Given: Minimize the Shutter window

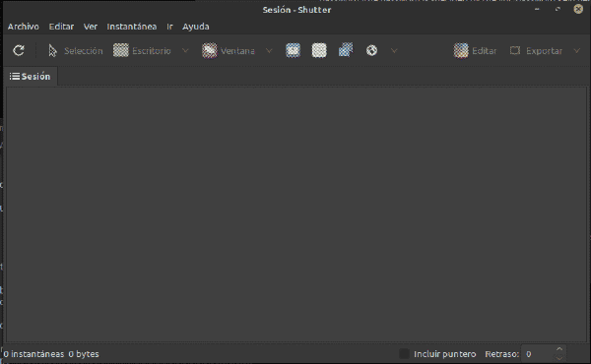Looking at the screenshot, I should tap(537, 9).
